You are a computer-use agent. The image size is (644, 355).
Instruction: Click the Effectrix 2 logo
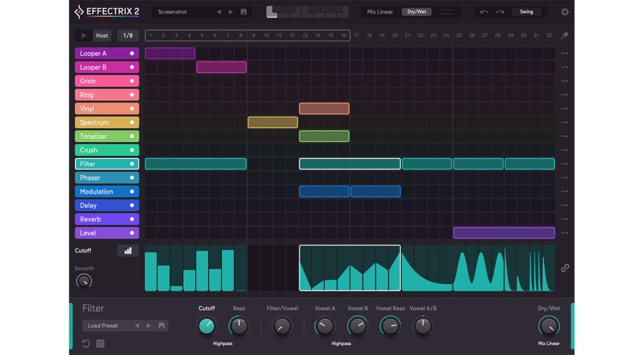click(107, 12)
